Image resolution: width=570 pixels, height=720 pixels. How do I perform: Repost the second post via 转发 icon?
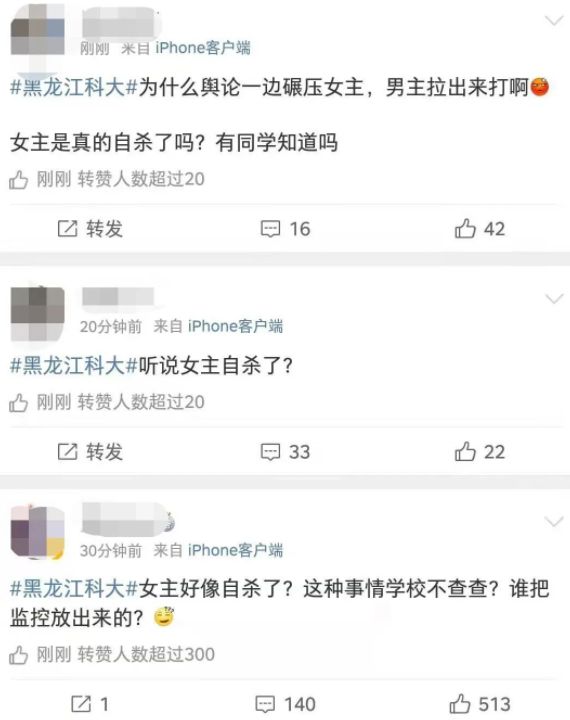[x=90, y=452]
